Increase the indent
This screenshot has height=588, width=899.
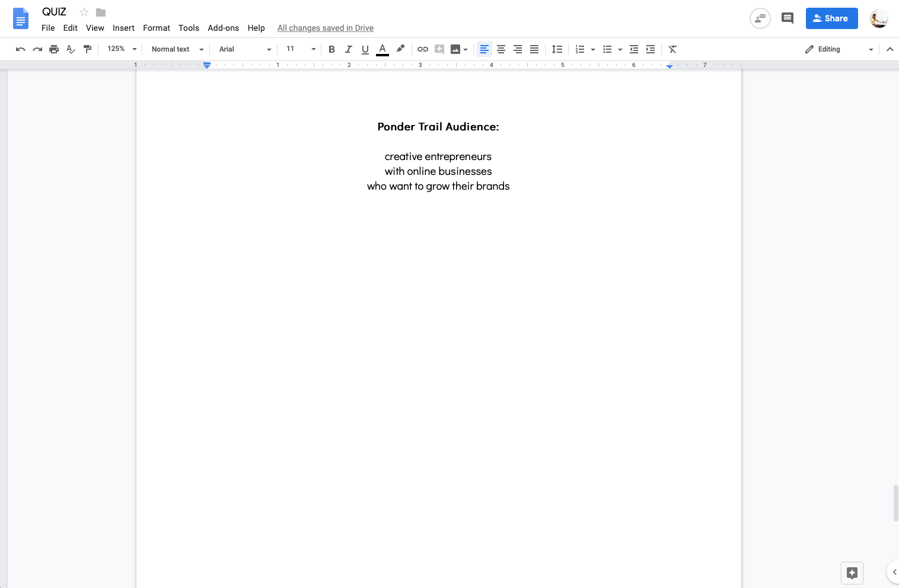tap(651, 49)
